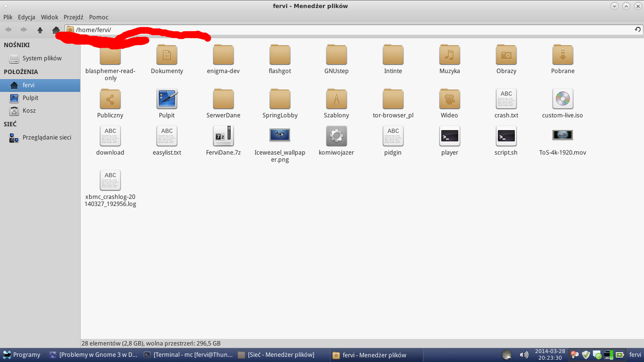Select the ToS-4k-1920.mov video file

pyautogui.click(x=562, y=136)
